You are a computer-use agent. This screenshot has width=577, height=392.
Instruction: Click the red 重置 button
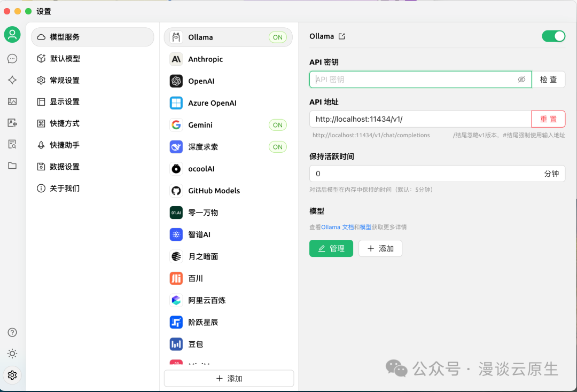tap(548, 119)
